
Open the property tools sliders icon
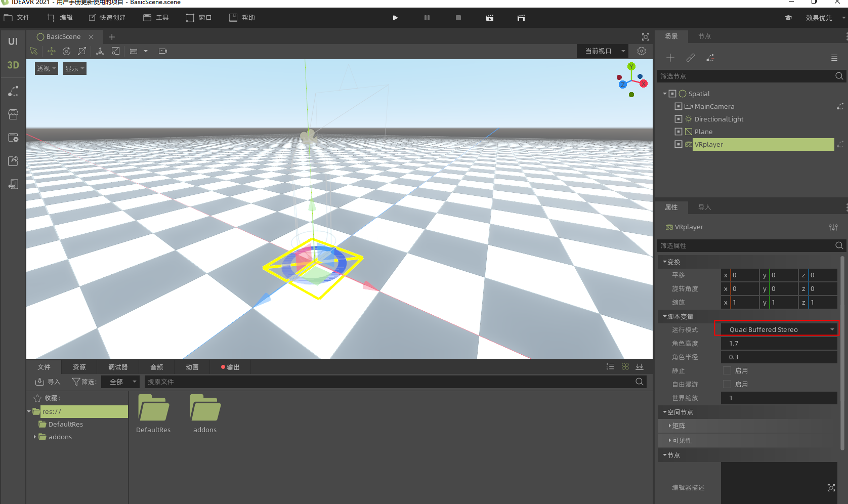coord(833,227)
